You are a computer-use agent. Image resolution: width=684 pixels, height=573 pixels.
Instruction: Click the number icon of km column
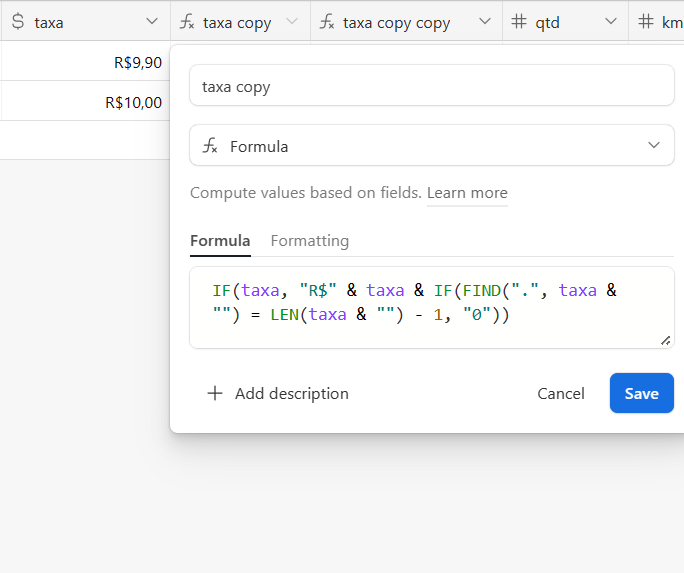pos(646,21)
